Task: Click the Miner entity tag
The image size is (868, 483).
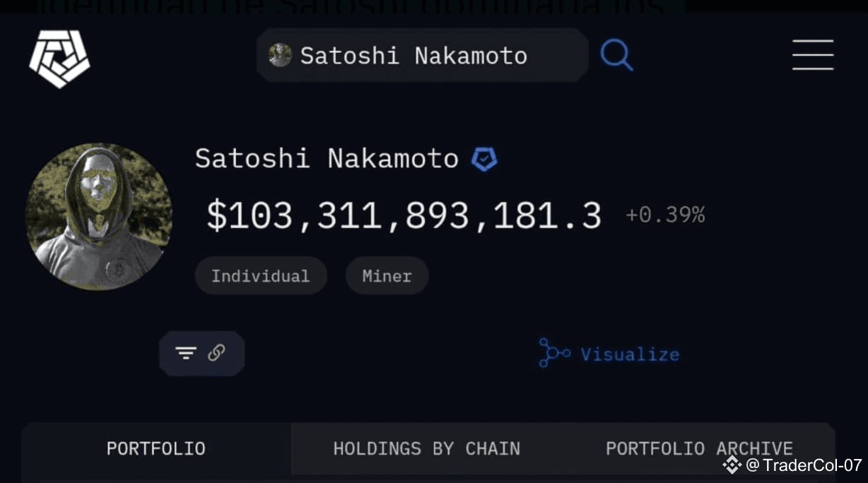Action: [x=387, y=275]
